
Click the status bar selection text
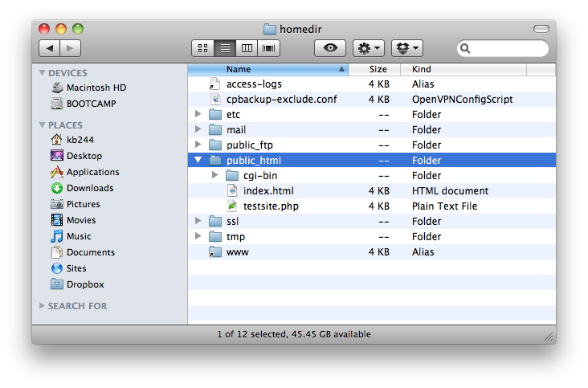294,334
